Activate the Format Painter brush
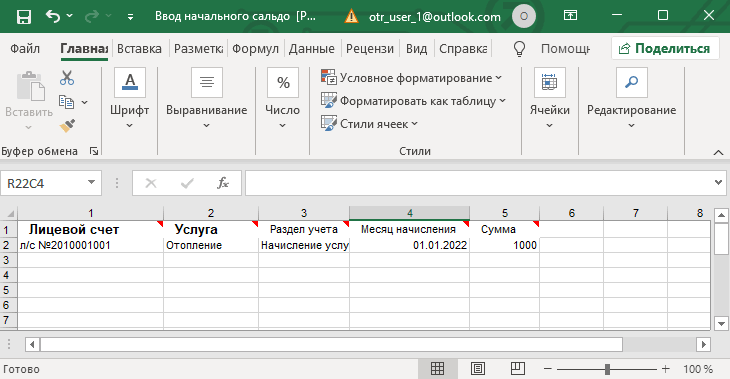Screen dimensions: 730x379 [67, 126]
